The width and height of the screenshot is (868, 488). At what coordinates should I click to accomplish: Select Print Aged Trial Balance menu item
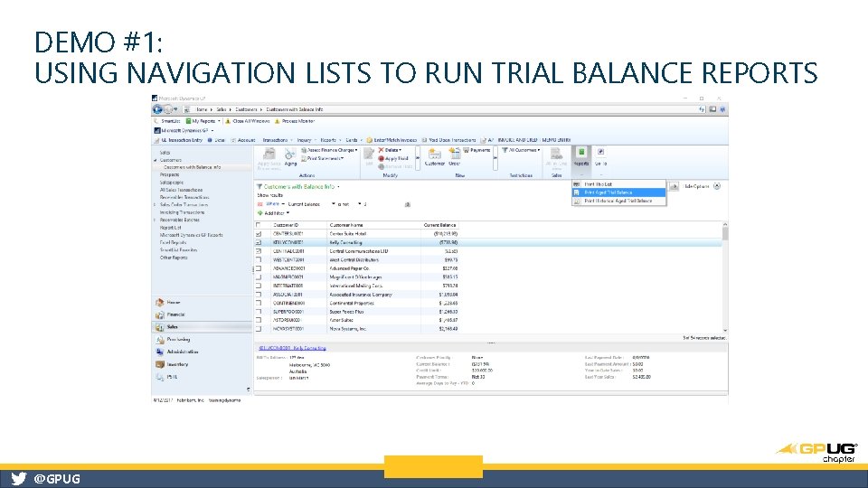(x=618, y=192)
